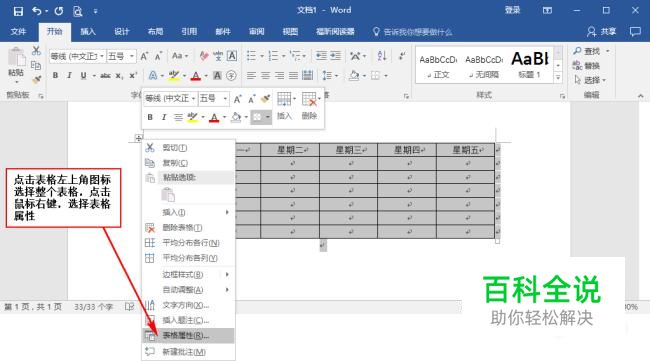Click mini toolbar font color button
The height and width of the screenshot is (361, 650).
click(214, 118)
